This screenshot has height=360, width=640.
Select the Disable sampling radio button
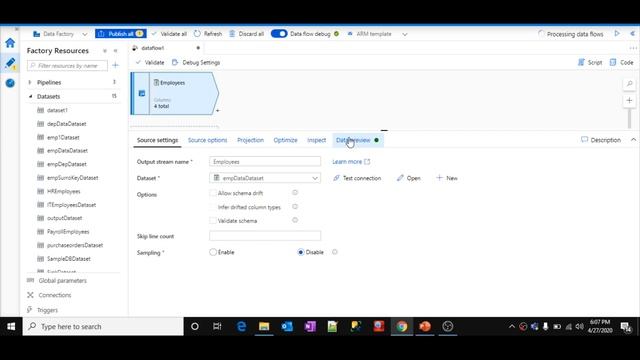tap(301, 252)
